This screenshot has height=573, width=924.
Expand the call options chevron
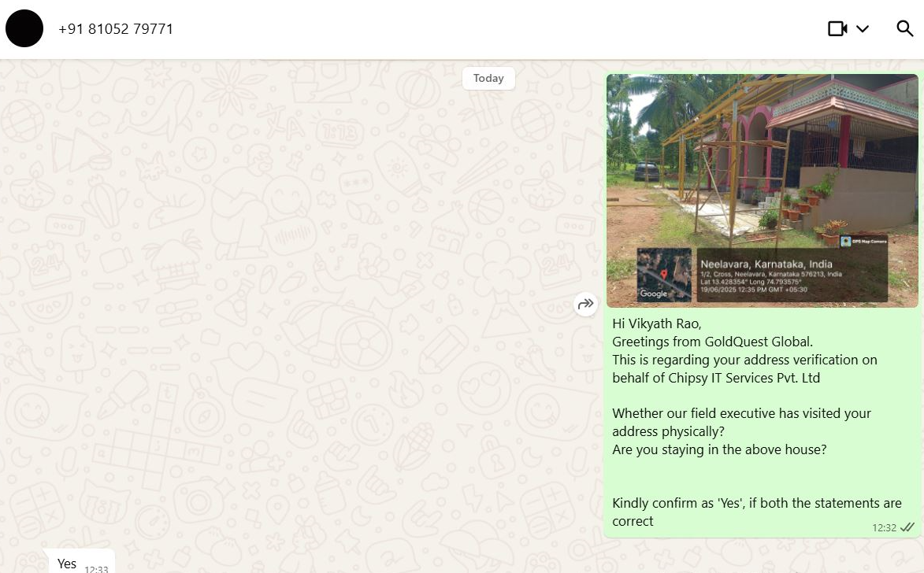tap(862, 28)
